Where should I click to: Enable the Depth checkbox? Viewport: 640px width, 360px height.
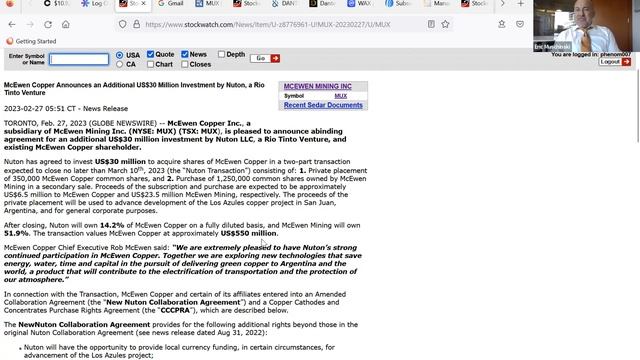(x=221, y=54)
